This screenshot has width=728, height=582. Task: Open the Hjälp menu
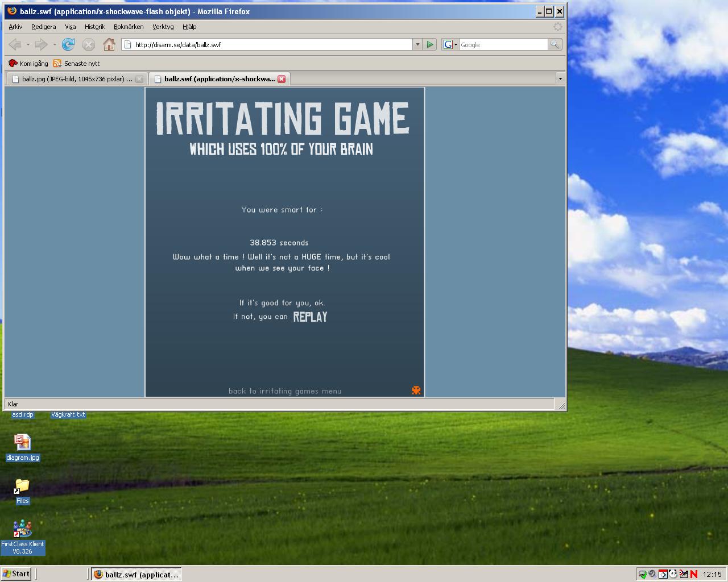point(189,27)
